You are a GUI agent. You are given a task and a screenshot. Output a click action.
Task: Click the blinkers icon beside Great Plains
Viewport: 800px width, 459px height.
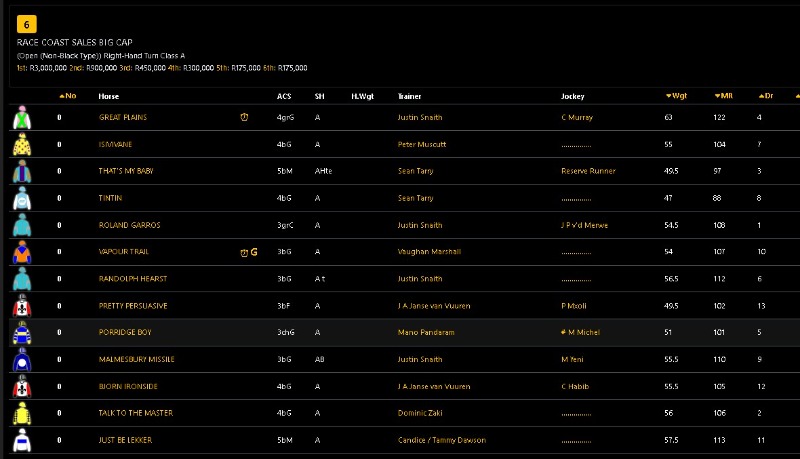[x=244, y=117]
